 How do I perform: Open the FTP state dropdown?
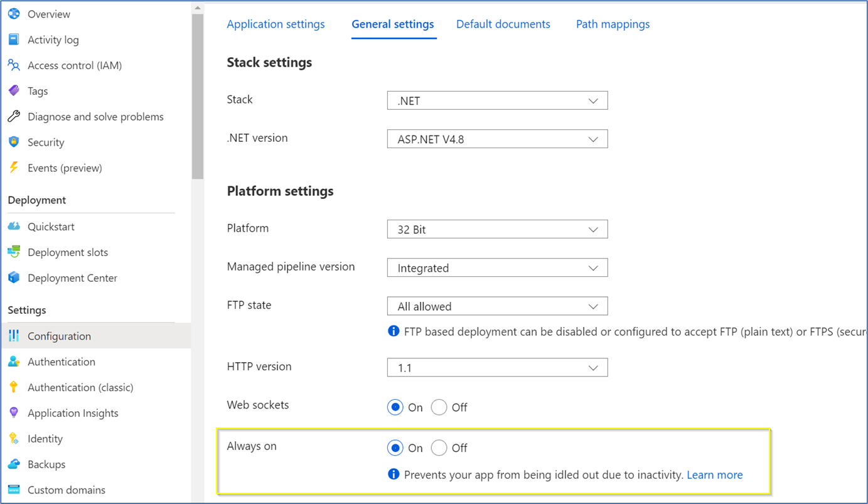(x=497, y=306)
